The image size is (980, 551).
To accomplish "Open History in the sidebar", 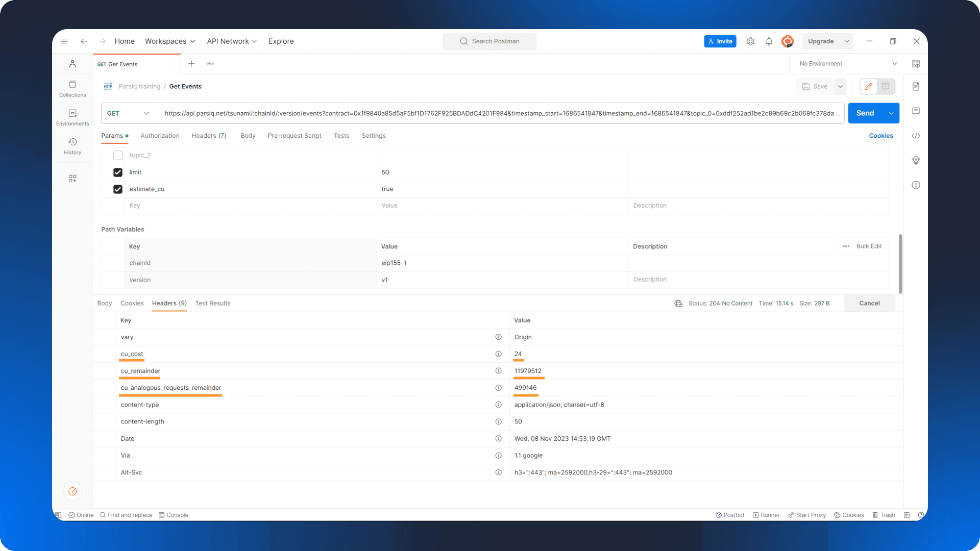I will pos(72,146).
